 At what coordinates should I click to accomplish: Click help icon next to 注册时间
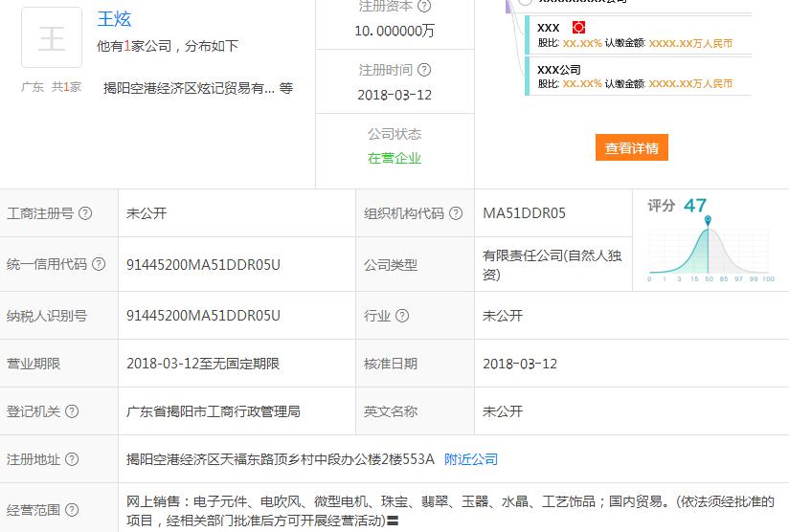click(424, 70)
